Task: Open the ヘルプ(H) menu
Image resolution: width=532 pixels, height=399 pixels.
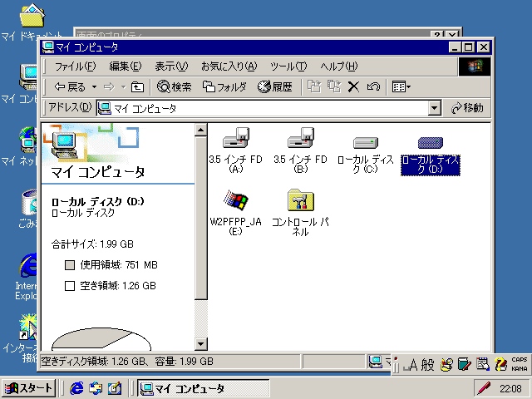Action: coord(339,66)
